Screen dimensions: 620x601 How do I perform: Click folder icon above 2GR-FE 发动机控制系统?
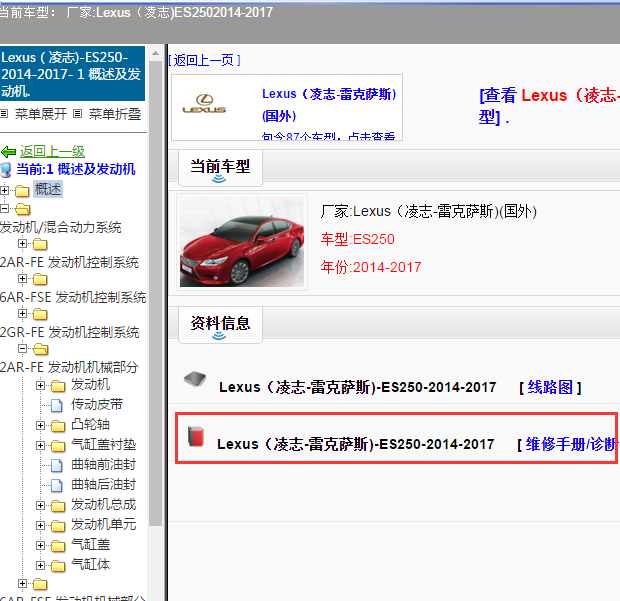(40, 314)
